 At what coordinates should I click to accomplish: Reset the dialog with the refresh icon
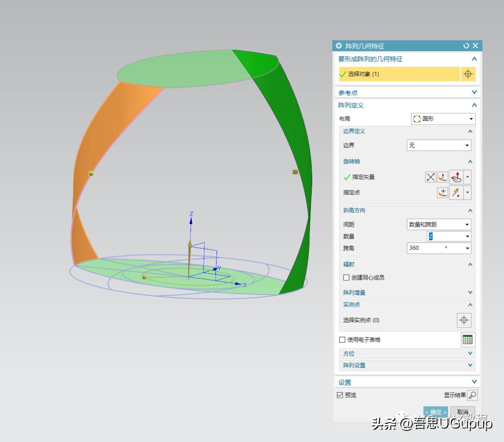[x=466, y=46]
